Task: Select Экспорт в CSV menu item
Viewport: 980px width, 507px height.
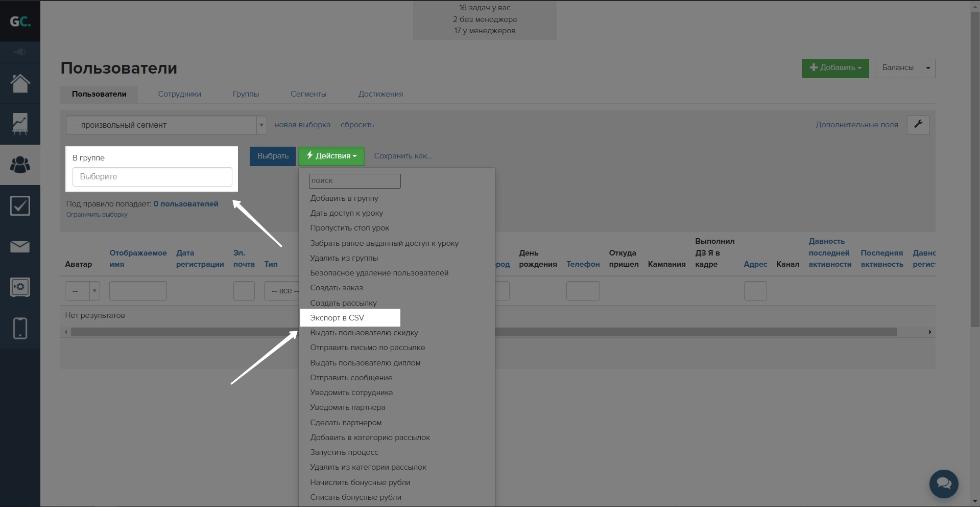Action: (x=337, y=318)
